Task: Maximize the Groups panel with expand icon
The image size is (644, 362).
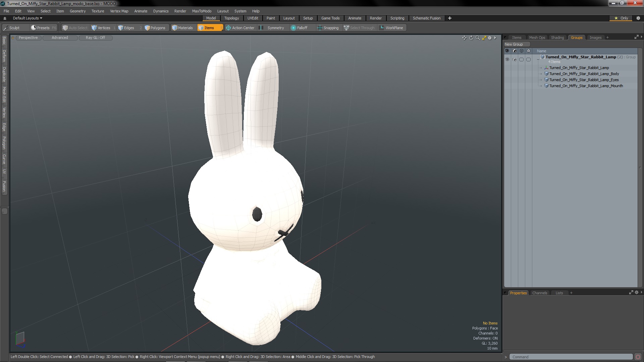Action: (636, 37)
